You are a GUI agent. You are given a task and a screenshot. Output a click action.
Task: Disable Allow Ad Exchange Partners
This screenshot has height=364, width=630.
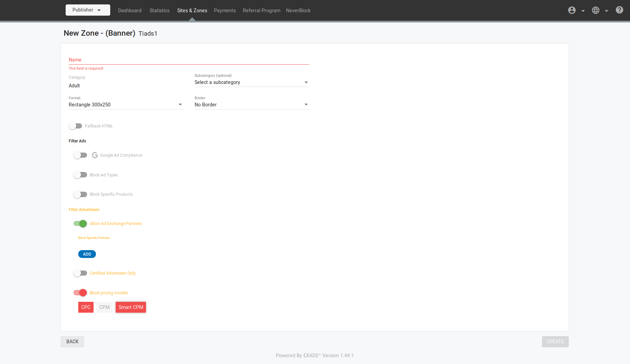pyautogui.click(x=80, y=224)
